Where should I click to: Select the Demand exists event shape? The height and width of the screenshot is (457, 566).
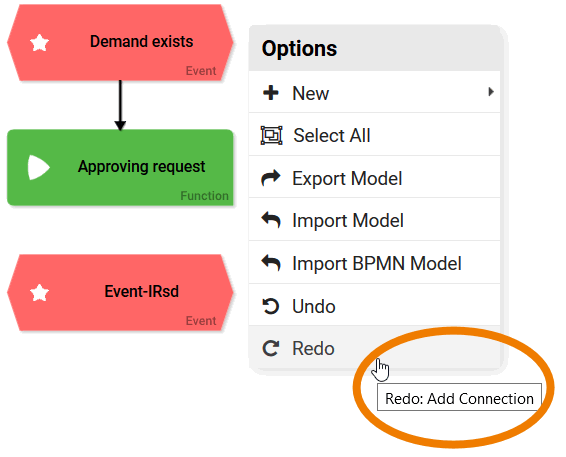(120, 42)
